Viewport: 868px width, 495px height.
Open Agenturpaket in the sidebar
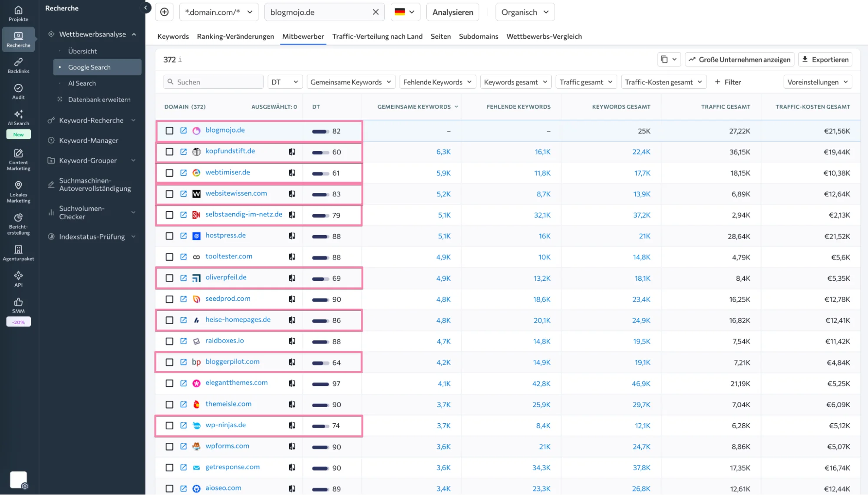point(18,253)
